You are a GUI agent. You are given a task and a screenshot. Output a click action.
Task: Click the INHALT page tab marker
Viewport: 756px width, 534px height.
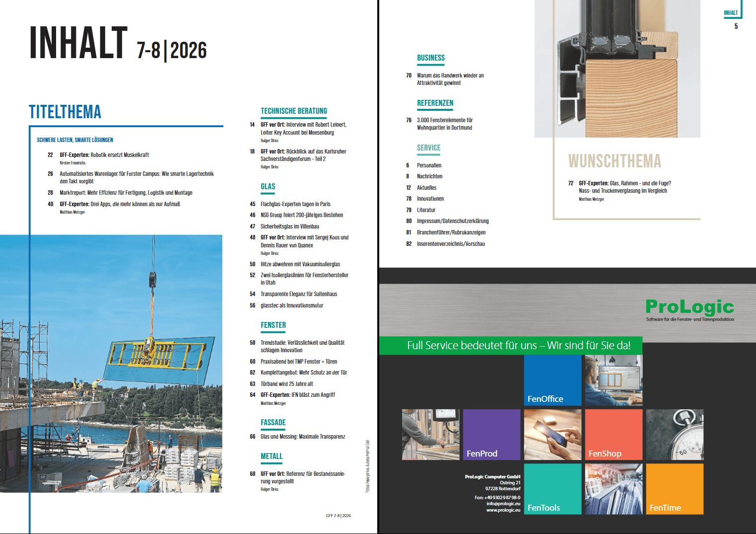tap(731, 13)
